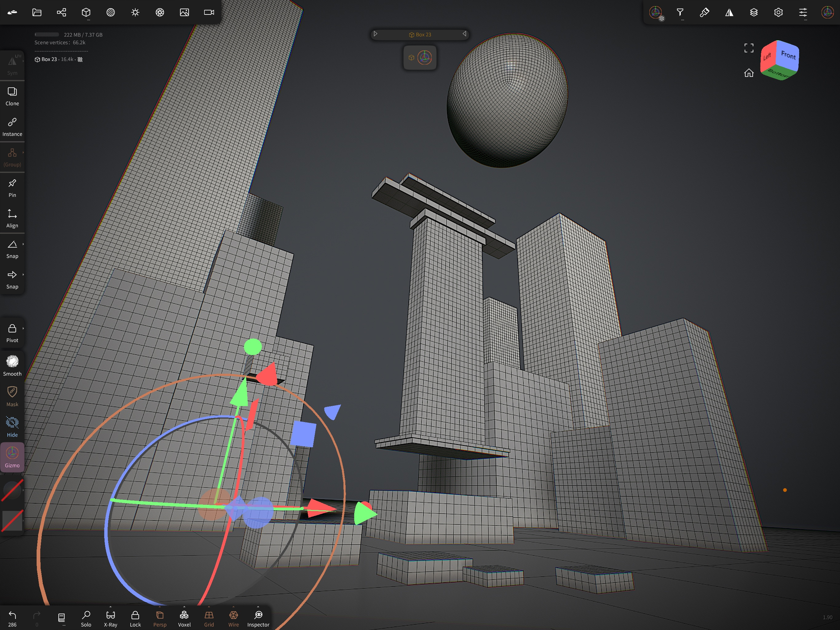Open the camera settings menu
The height and width of the screenshot is (630, 840).
tap(209, 12)
